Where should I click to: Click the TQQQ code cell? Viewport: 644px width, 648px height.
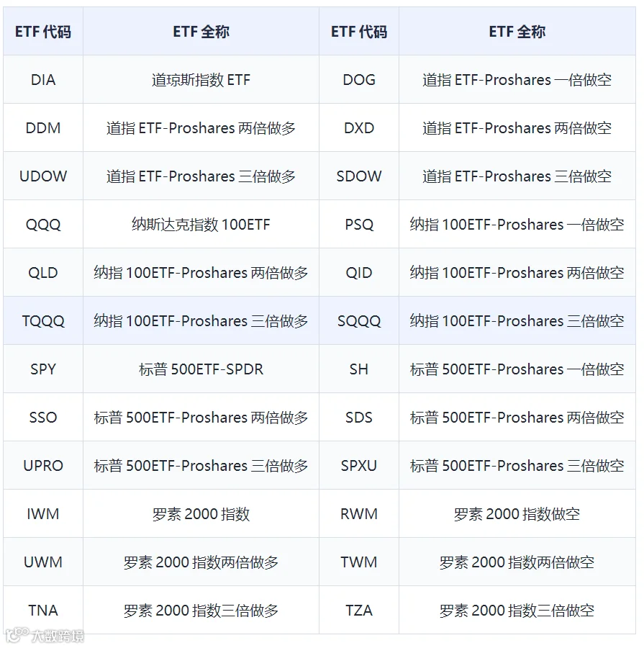(x=43, y=320)
